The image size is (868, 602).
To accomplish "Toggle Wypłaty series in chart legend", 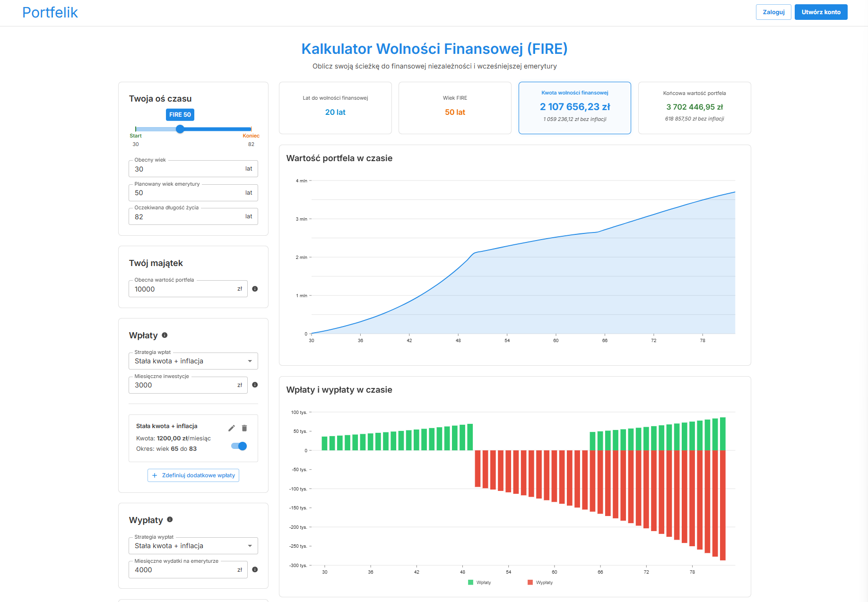I will (x=540, y=583).
